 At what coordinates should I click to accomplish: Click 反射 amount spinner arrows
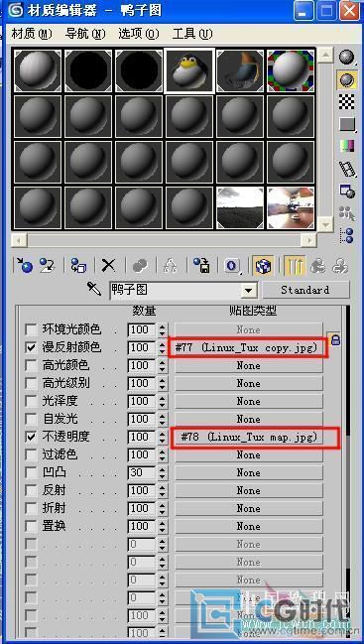(x=163, y=491)
